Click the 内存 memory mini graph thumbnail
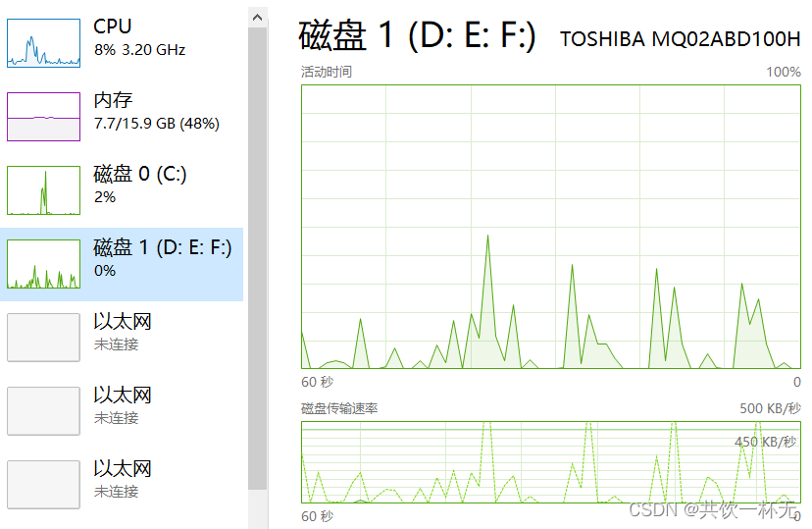This screenshot has height=529, width=812. coord(43,117)
